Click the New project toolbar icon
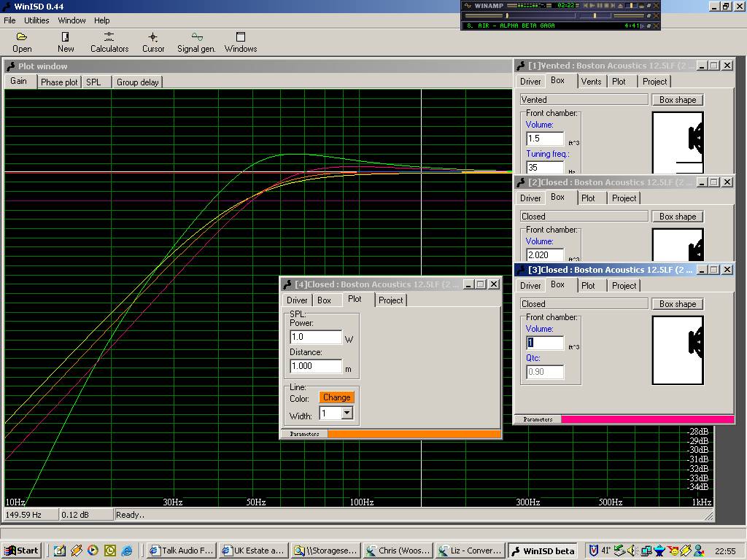 coord(66,42)
